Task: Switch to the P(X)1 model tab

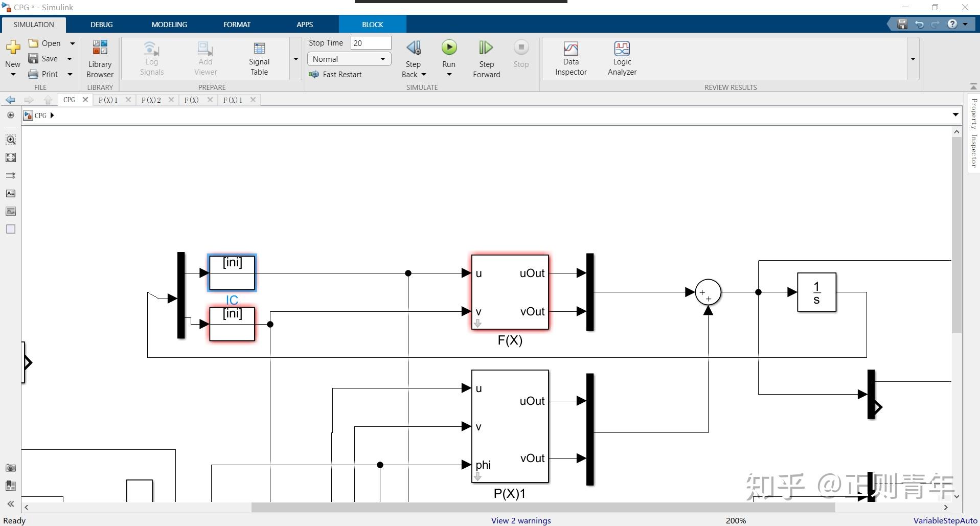Action: point(108,100)
